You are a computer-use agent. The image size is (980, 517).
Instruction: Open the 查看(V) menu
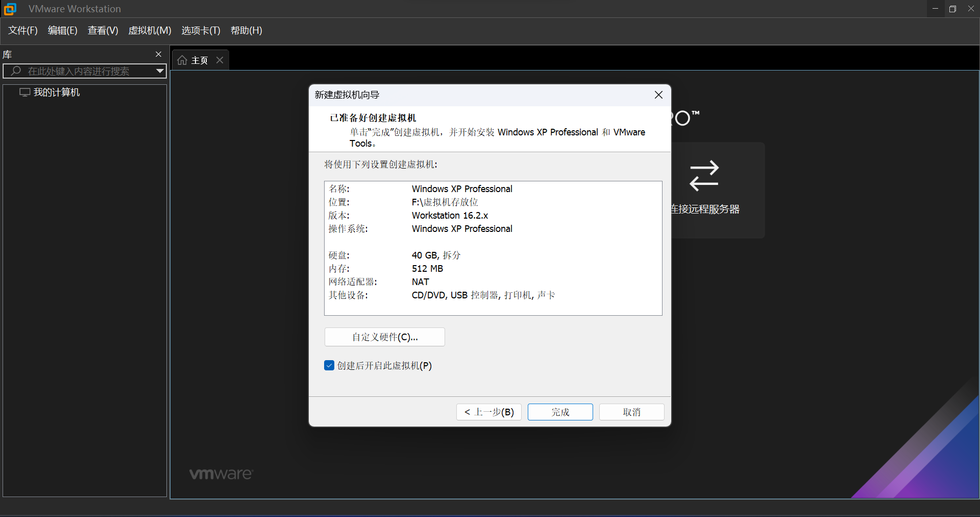103,31
